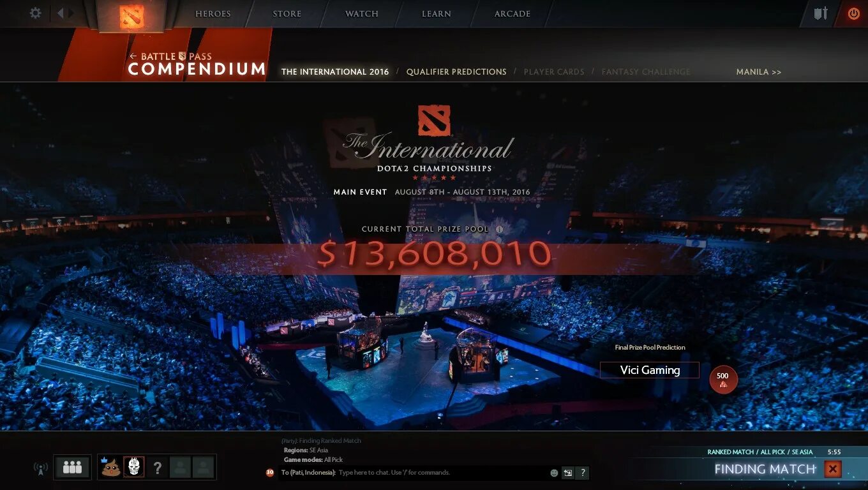This screenshot has height=490, width=868.
Task: Click the question mark party slot
Action: pos(158,468)
